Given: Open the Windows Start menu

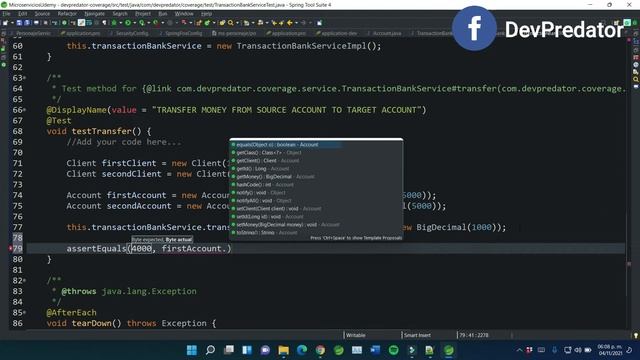Looking at the screenshot, I should (192, 350).
